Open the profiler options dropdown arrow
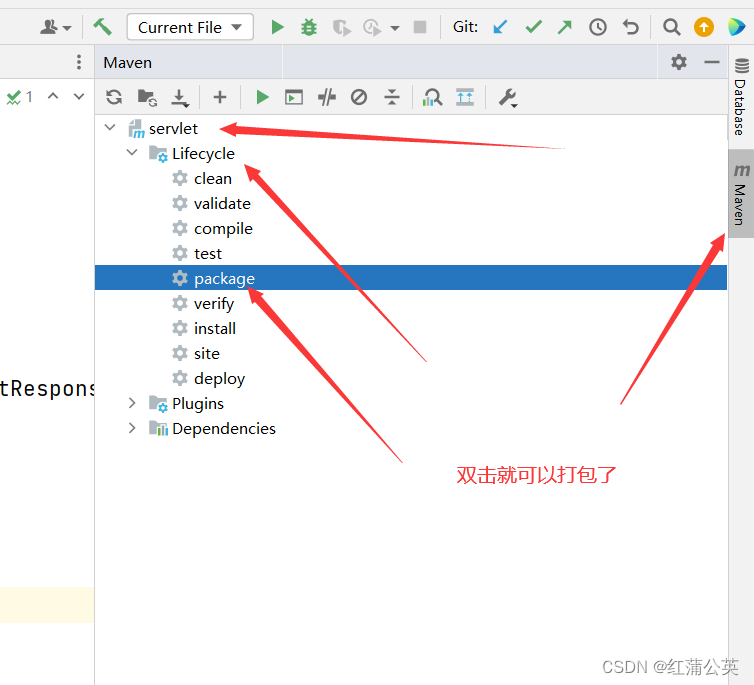Viewport: 754px width, 685px height. click(x=395, y=28)
